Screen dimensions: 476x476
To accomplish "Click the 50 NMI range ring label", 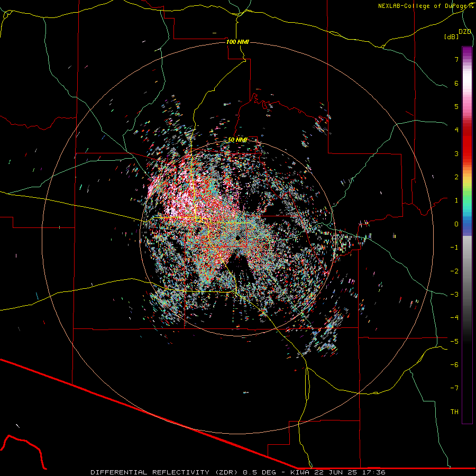I will 237,140.
